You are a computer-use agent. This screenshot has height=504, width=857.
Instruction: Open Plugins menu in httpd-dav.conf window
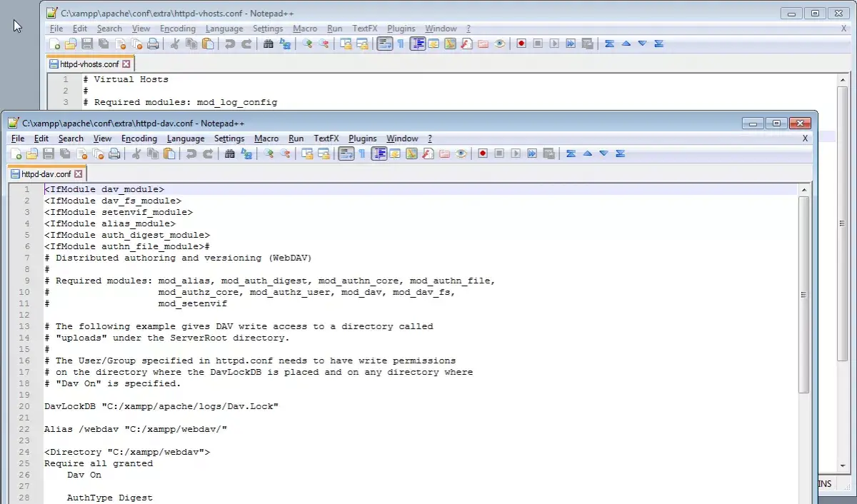(x=363, y=138)
